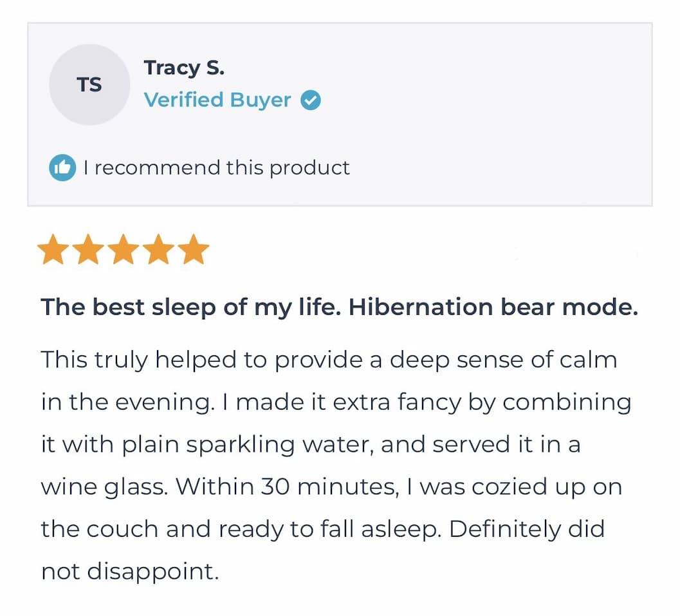Select the fifth rating star
The width and height of the screenshot is (680, 616).
coord(194,249)
